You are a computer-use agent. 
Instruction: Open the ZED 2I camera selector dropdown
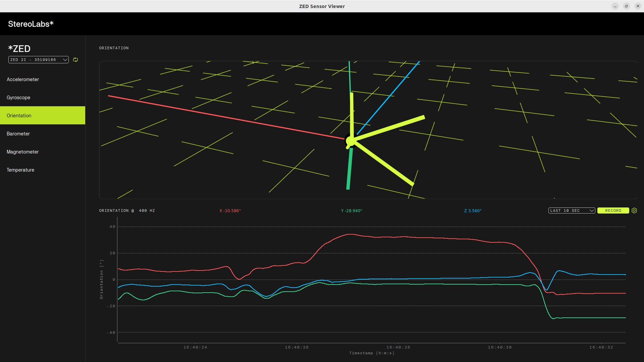coord(39,60)
